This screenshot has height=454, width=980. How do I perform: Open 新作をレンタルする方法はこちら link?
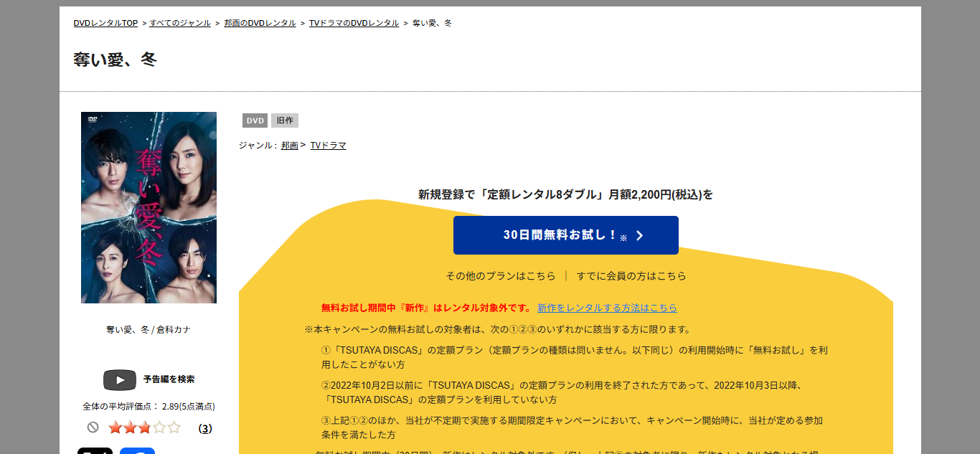tap(607, 308)
